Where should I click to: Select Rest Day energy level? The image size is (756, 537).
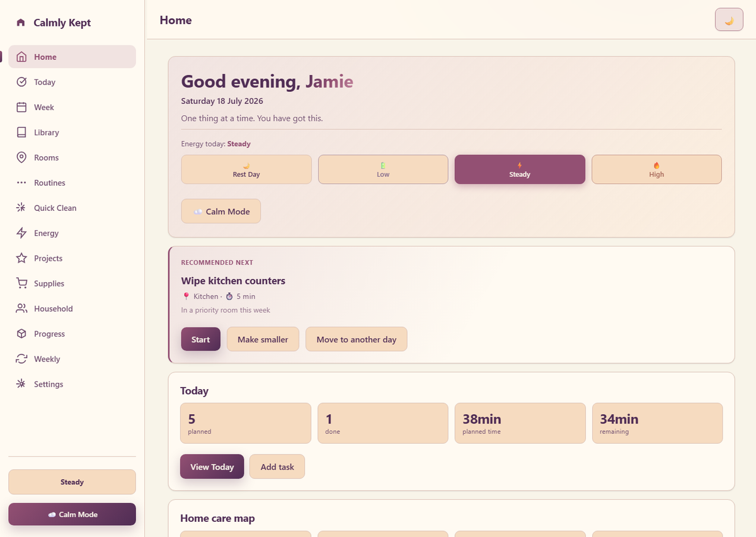click(x=246, y=169)
